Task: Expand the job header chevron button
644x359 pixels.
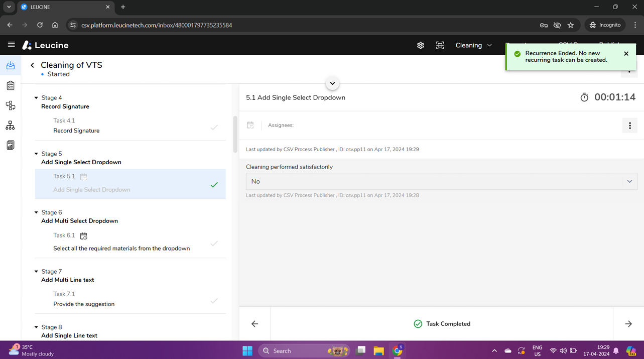Action: click(x=332, y=83)
